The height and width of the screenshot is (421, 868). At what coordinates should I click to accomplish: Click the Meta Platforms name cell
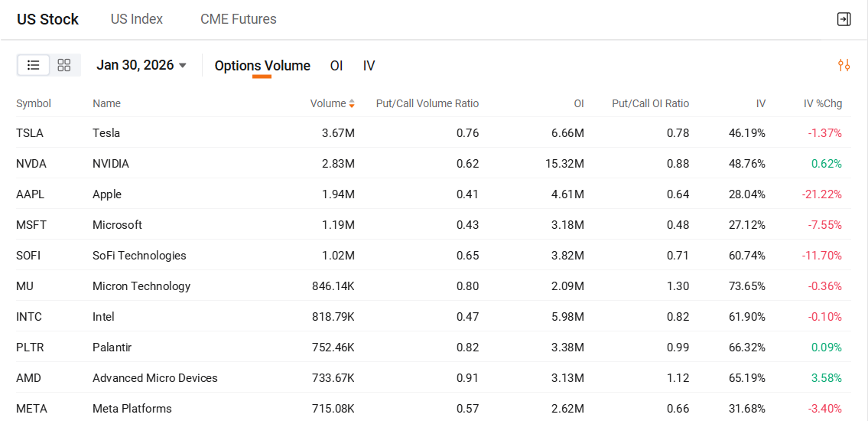coord(132,409)
